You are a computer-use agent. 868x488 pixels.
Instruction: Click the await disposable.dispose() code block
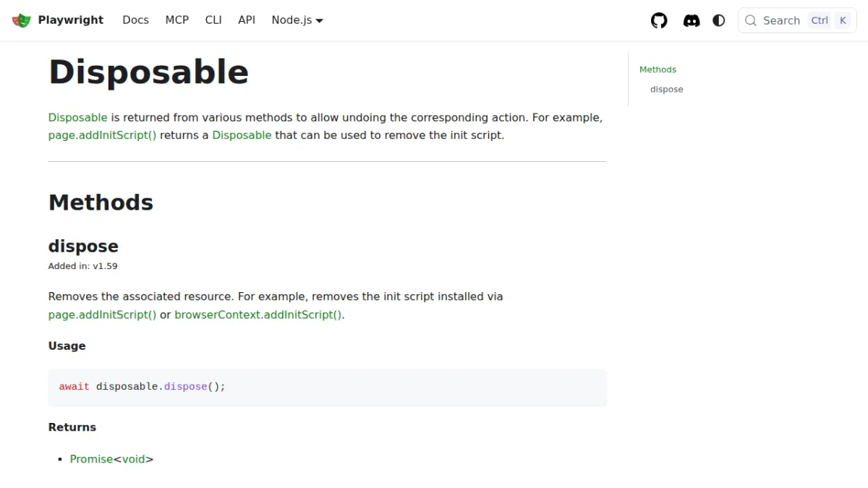(327, 387)
